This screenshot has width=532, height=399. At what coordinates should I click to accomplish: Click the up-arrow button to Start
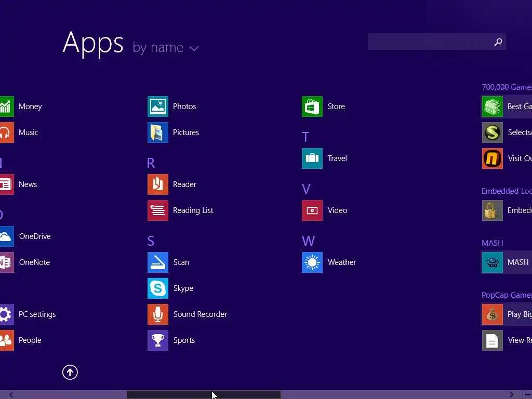point(70,372)
